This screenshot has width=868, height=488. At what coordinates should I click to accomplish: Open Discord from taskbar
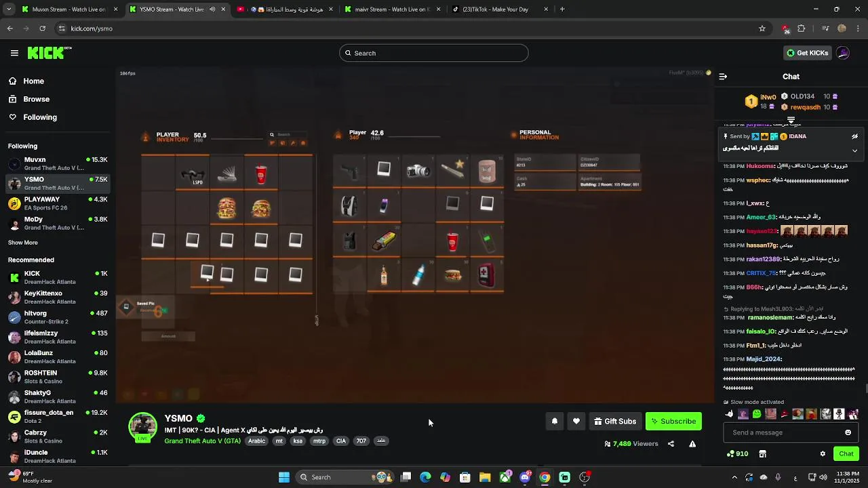coord(525,477)
